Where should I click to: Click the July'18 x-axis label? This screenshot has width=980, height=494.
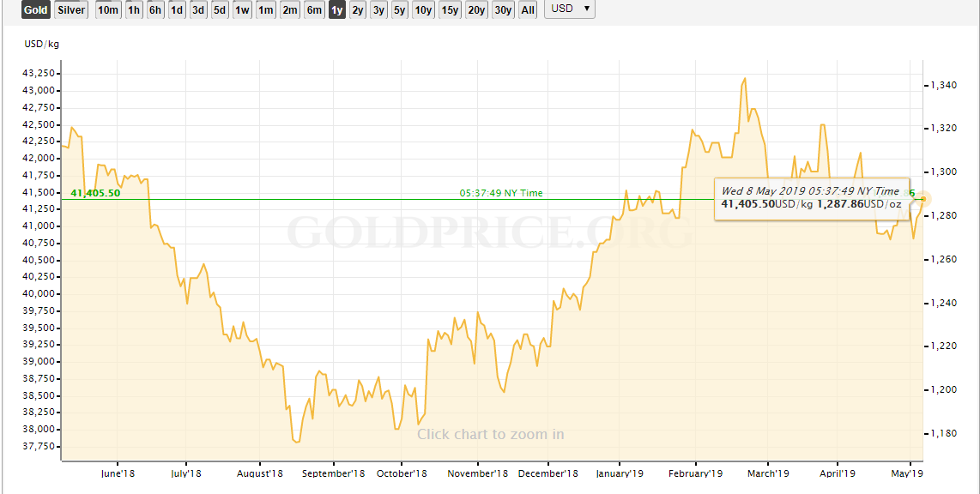[186, 474]
